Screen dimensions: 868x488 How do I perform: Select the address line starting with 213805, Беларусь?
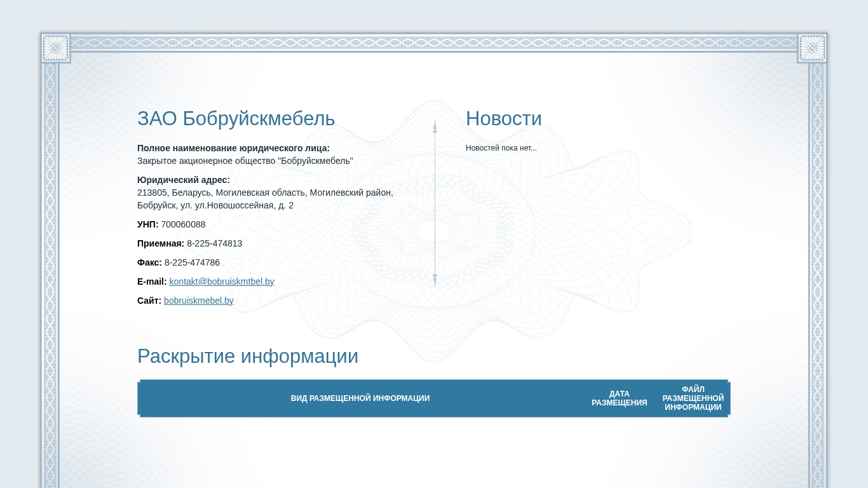265,193
